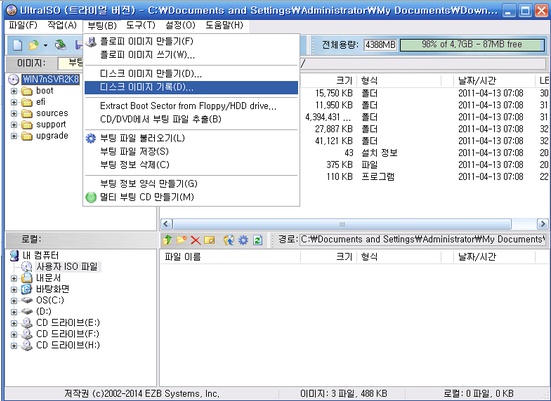The width and height of the screenshot is (551, 401).
Task: Open the 설정(O) menu
Action: [180, 25]
